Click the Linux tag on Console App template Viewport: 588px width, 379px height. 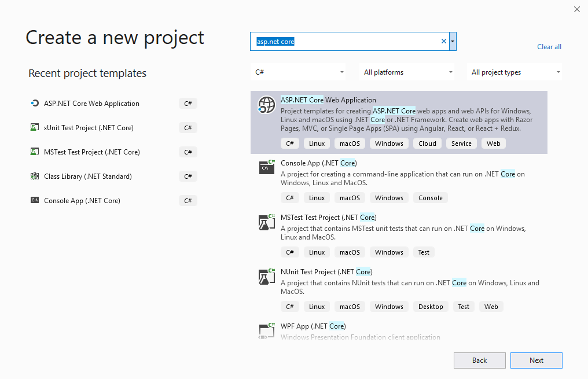[x=317, y=198]
